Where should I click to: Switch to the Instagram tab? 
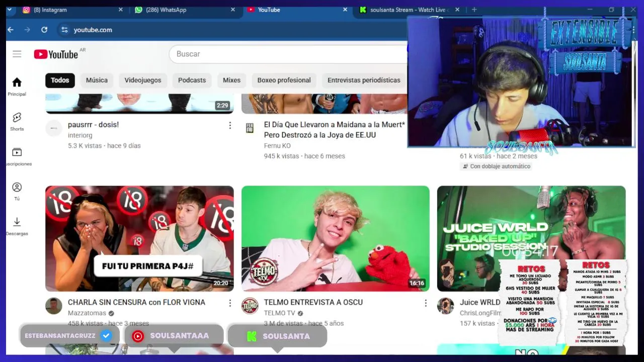(x=69, y=10)
